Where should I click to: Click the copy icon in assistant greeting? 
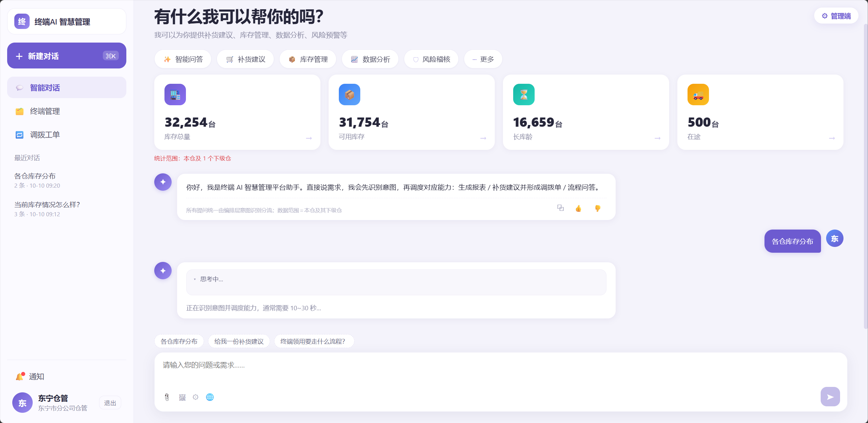[560, 208]
